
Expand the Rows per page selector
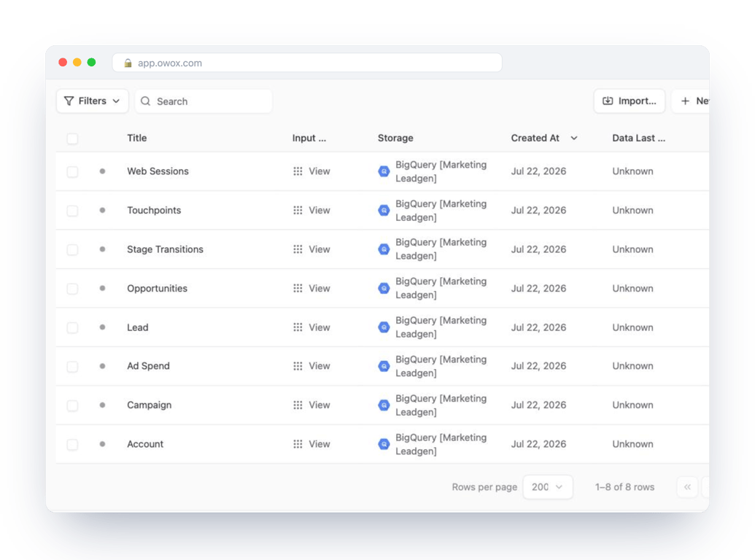tap(548, 487)
